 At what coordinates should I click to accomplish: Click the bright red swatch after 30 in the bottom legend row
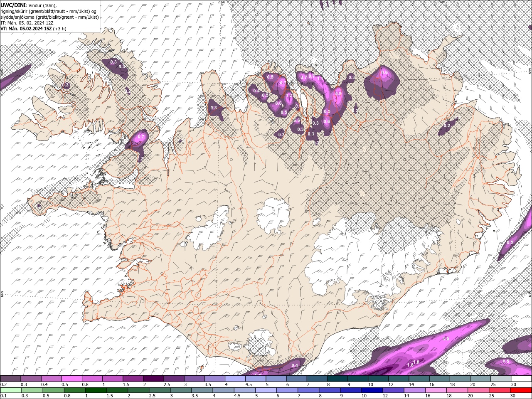point(521,390)
